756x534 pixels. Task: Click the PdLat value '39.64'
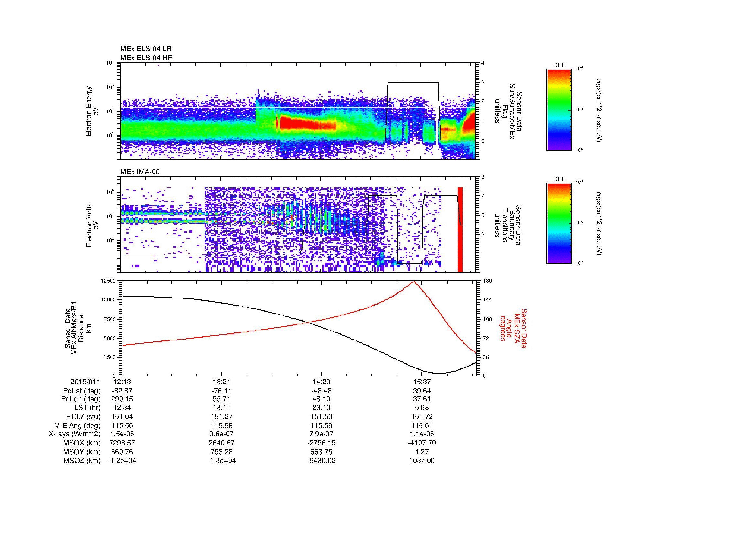[422, 391]
